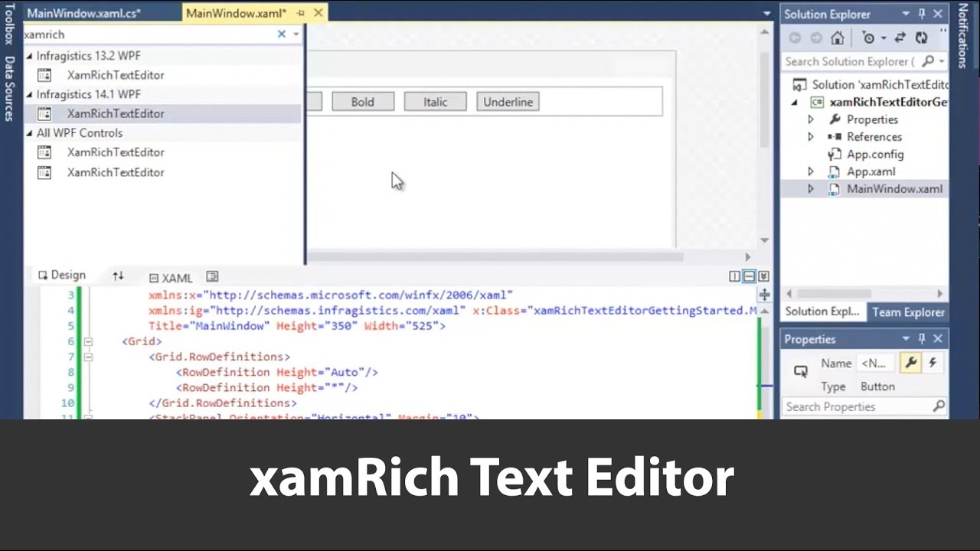
Task: Click the magnifier in Solution Explorer search
Action: coord(929,61)
